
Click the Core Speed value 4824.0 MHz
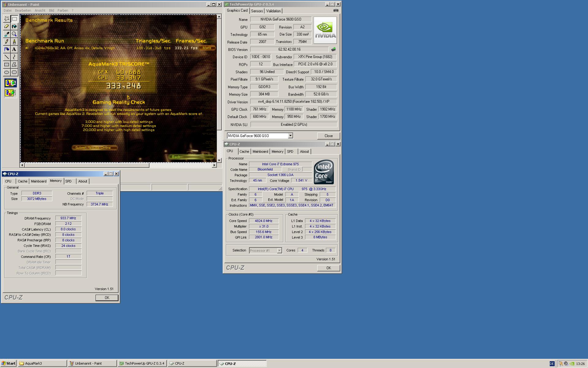coord(263,221)
